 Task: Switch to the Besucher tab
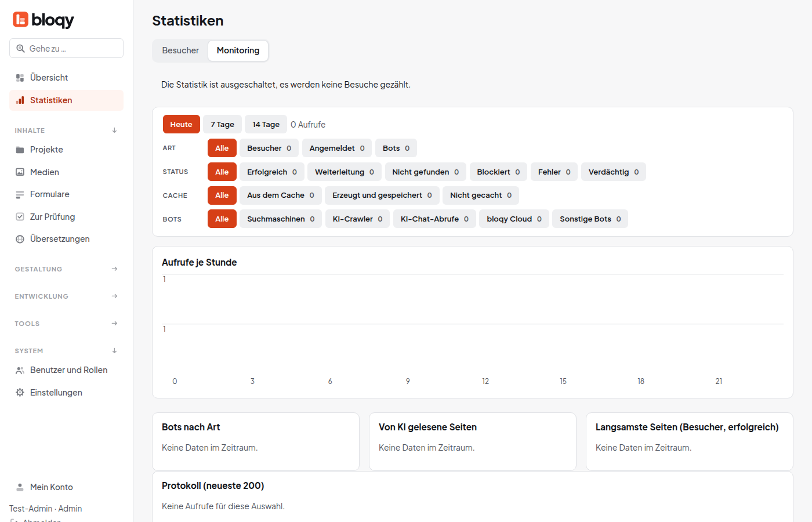click(180, 50)
